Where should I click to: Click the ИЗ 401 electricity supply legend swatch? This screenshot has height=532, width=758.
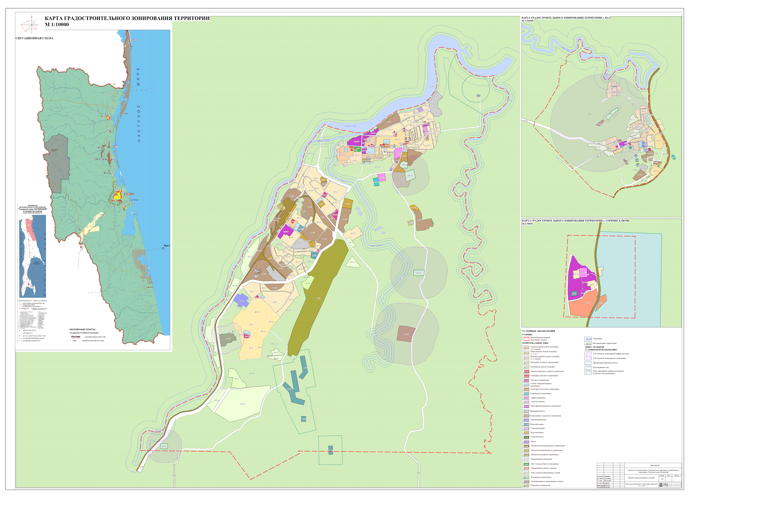coord(526,419)
